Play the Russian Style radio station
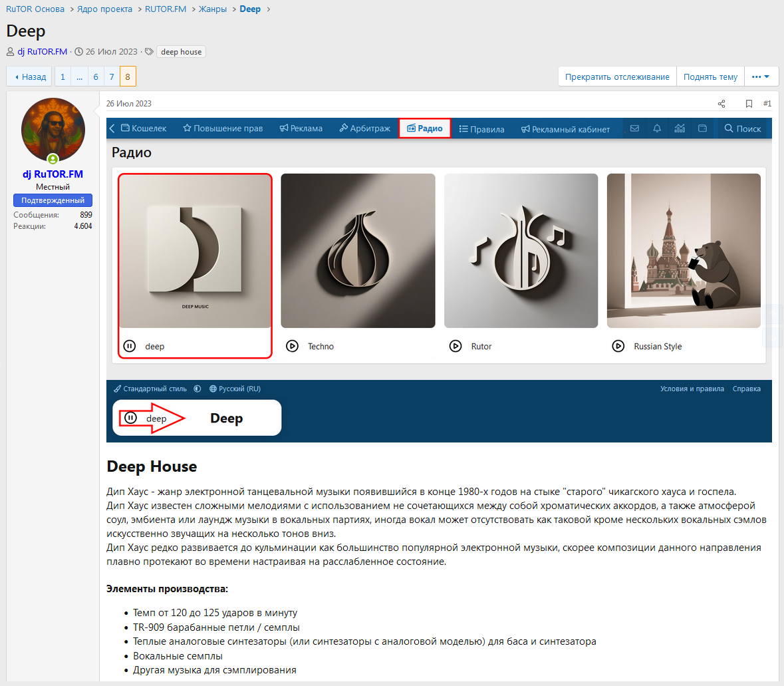 point(618,346)
